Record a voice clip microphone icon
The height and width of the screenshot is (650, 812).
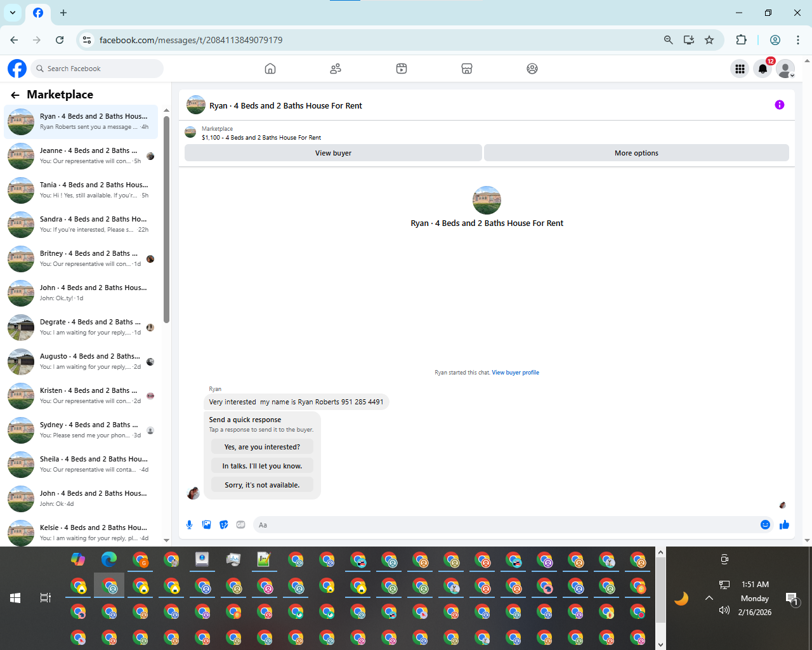pyautogui.click(x=189, y=524)
